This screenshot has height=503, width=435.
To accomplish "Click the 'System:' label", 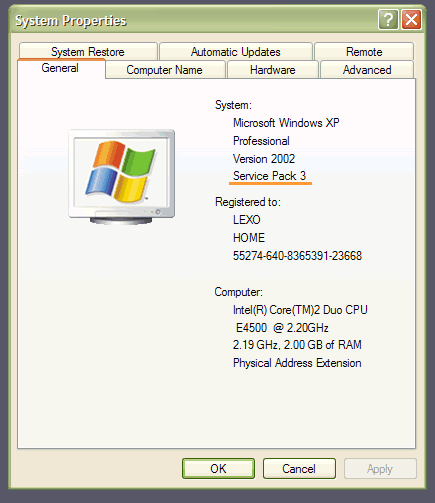I will [233, 105].
